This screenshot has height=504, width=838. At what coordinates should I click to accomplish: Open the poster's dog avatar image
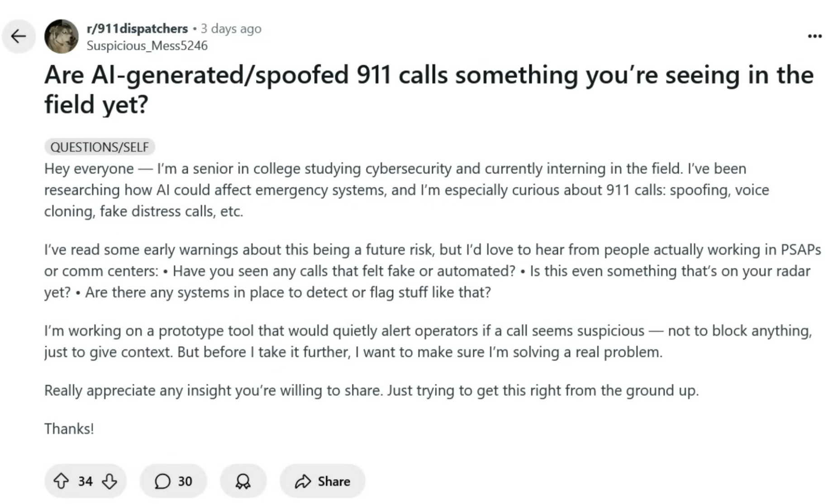pos(62,36)
